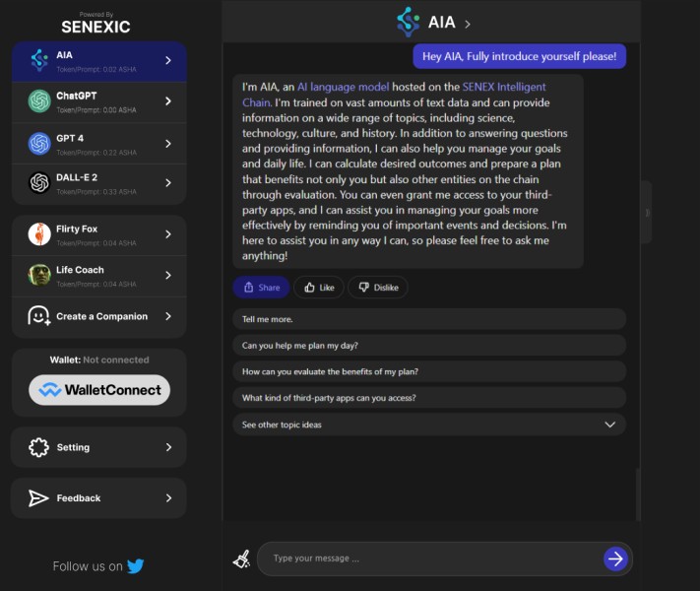700x591 pixels.
Task: Click the Share button
Action: pyautogui.click(x=261, y=288)
